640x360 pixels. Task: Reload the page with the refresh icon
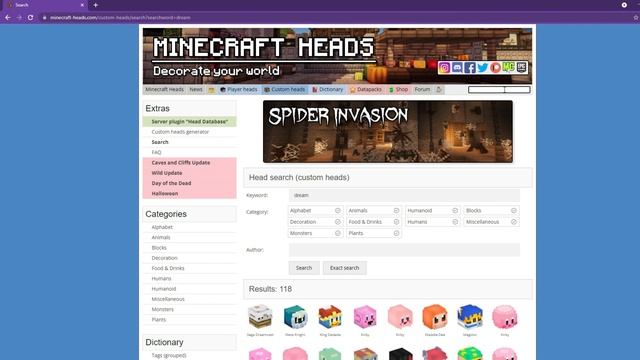click(31, 18)
